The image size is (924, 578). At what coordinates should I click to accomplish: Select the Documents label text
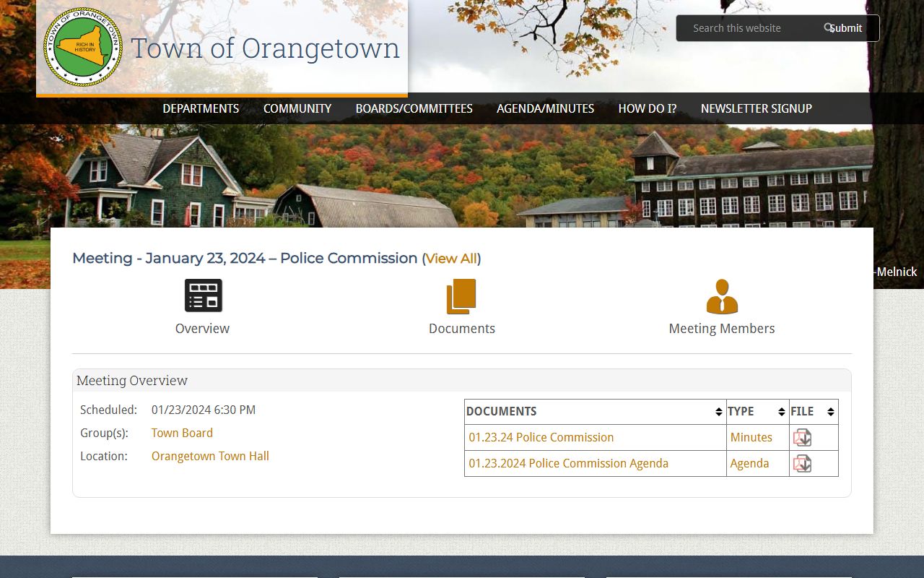pos(462,328)
